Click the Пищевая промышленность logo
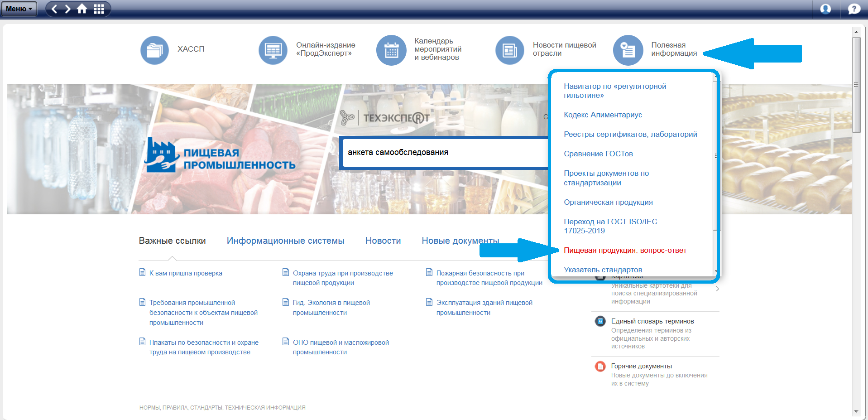The height and width of the screenshot is (420, 868). coord(220,155)
